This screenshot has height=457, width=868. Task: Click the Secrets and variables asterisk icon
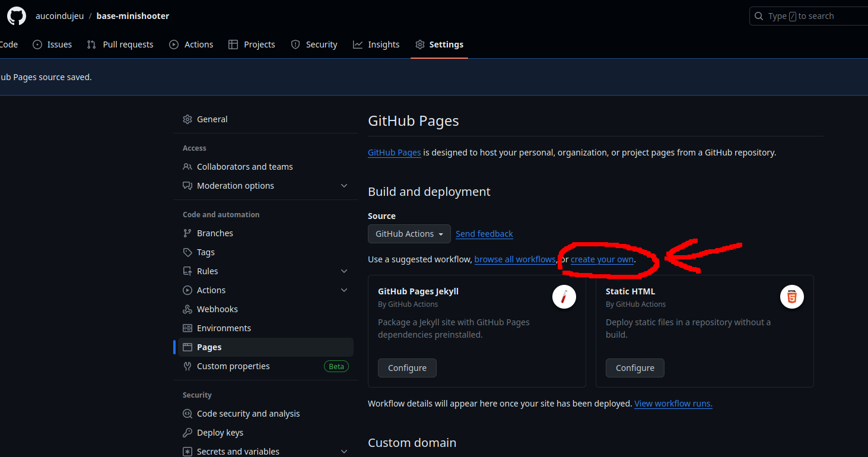[x=187, y=452]
